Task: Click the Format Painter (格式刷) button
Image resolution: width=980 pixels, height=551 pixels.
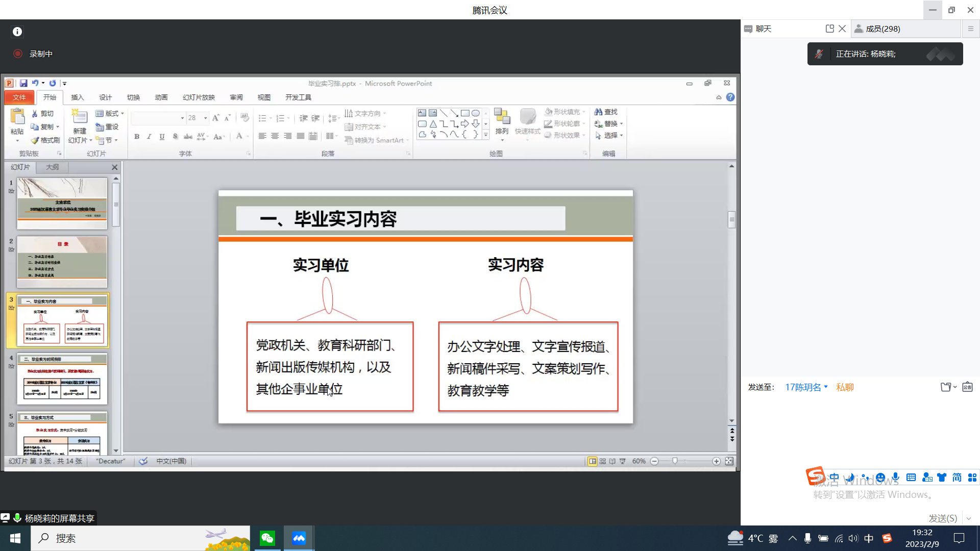Action: (x=45, y=140)
